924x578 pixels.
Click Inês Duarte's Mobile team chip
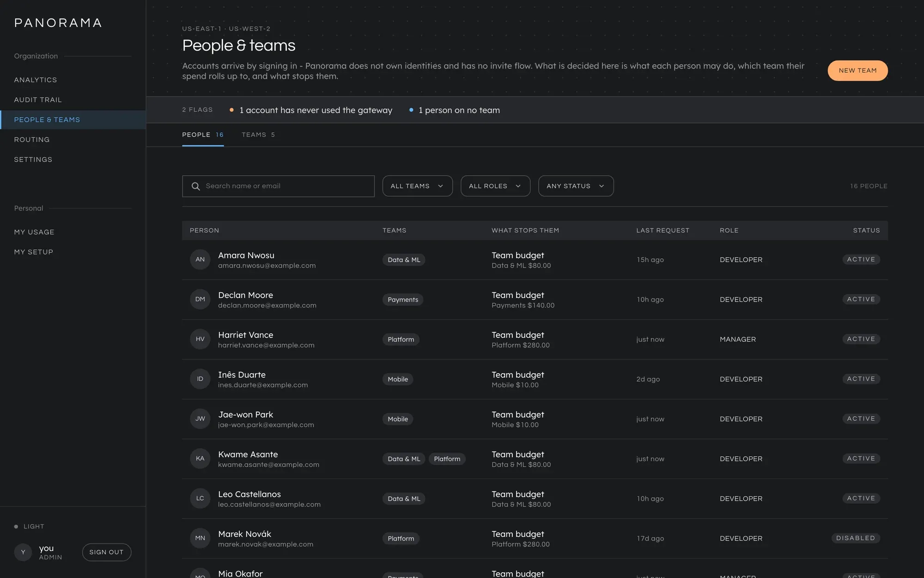pos(398,379)
